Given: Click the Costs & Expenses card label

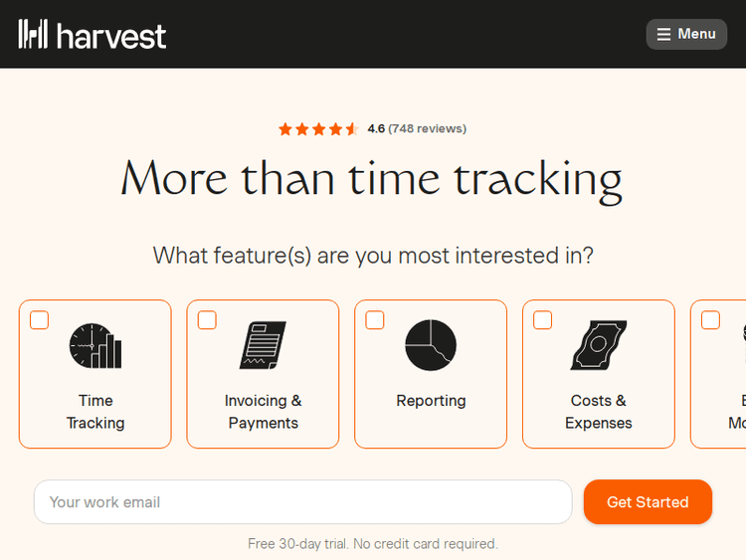Looking at the screenshot, I should click(x=598, y=412).
